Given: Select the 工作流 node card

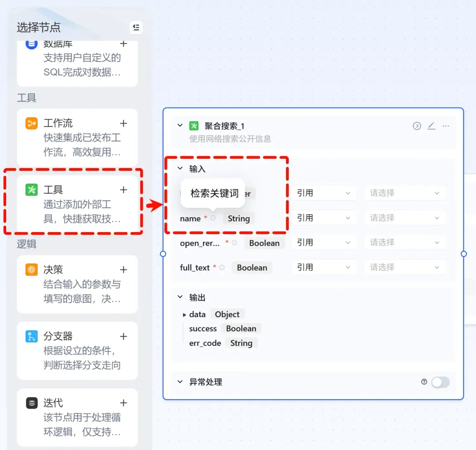Looking at the screenshot, I should (78, 137).
